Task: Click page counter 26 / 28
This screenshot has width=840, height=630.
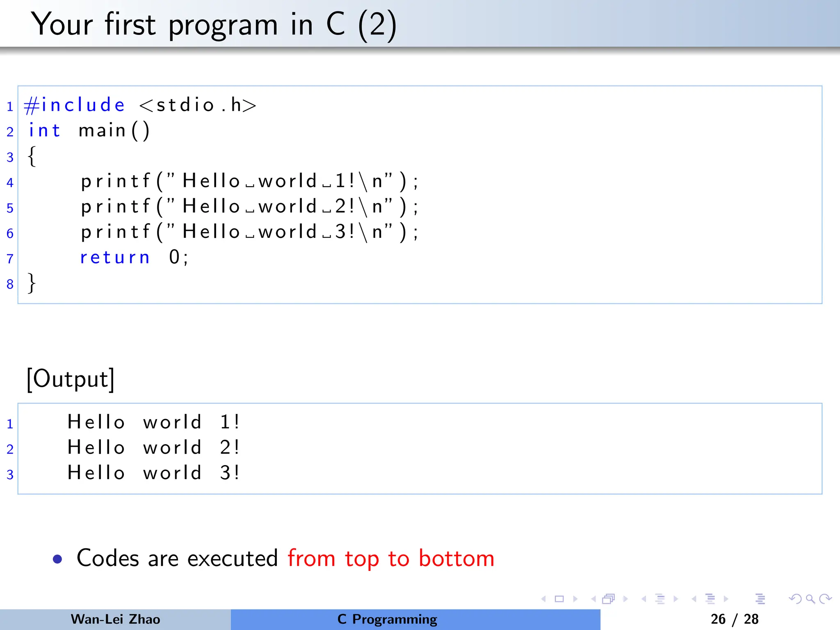Action: click(735, 619)
